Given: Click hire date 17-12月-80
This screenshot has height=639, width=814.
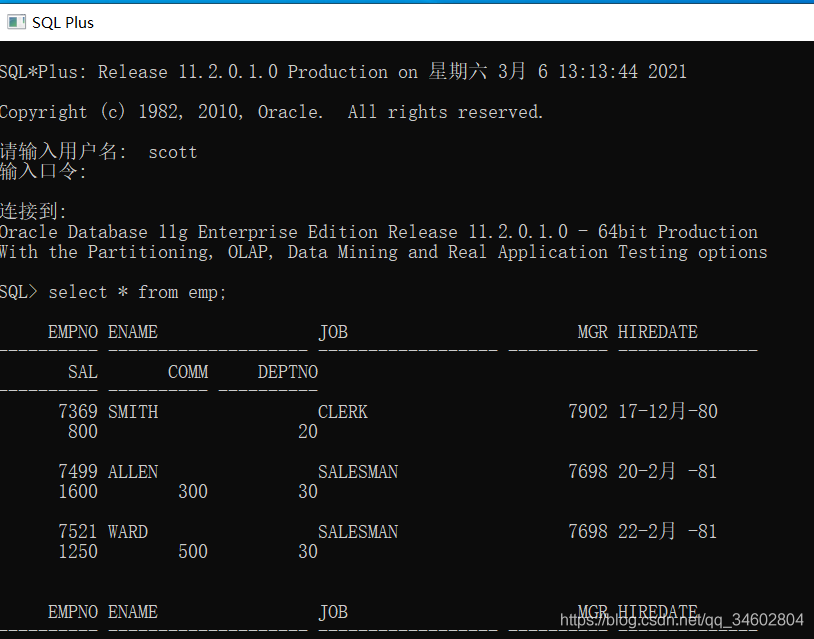Looking at the screenshot, I should [668, 411].
